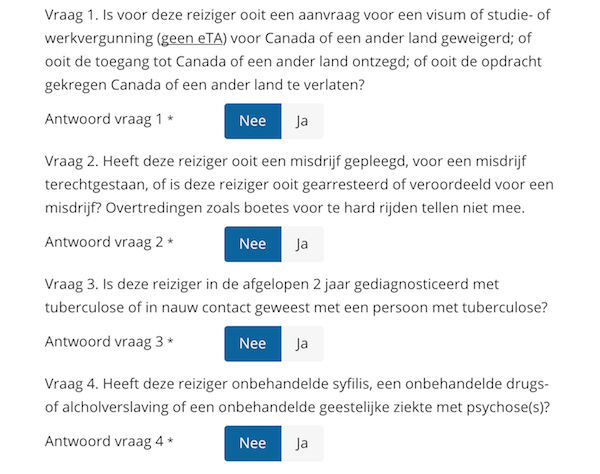Click the underlined 'geen eTA' text
This screenshot has width=600, height=474.
(192, 38)
